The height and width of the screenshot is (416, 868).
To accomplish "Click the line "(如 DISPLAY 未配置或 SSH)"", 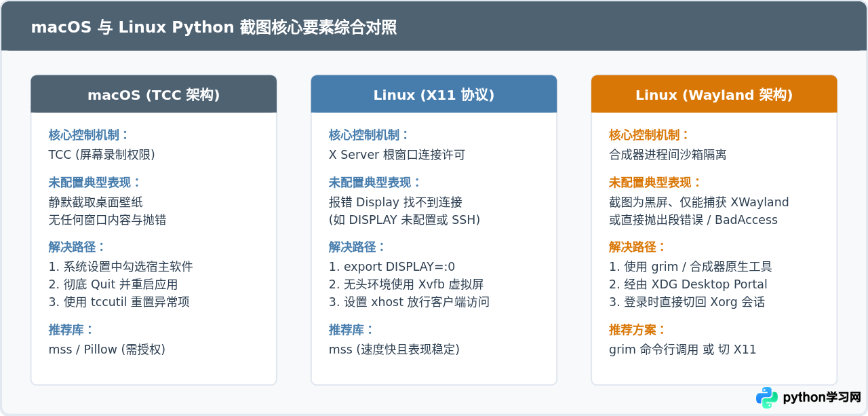I will point(404,220).
